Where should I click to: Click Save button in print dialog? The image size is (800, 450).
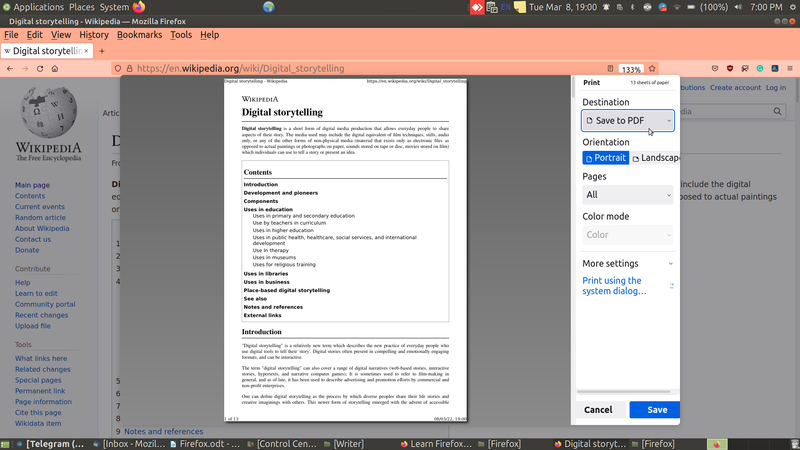[x=655, y=410]
